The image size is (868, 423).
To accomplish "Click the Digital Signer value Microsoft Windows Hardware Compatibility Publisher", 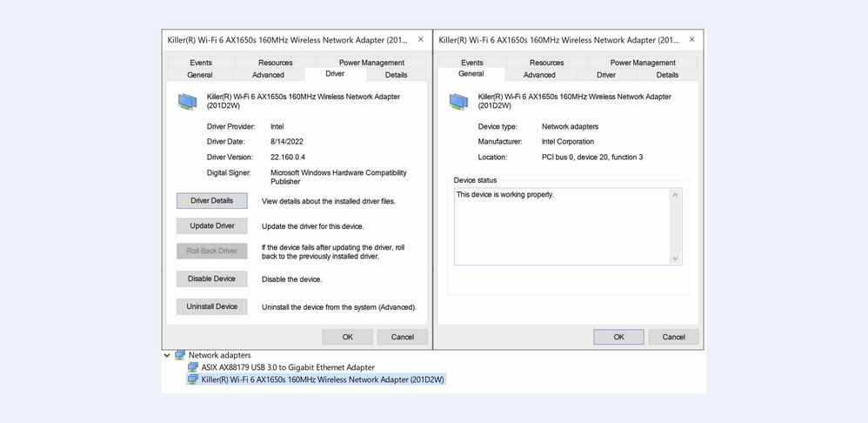I will click(x=338, y=177).
